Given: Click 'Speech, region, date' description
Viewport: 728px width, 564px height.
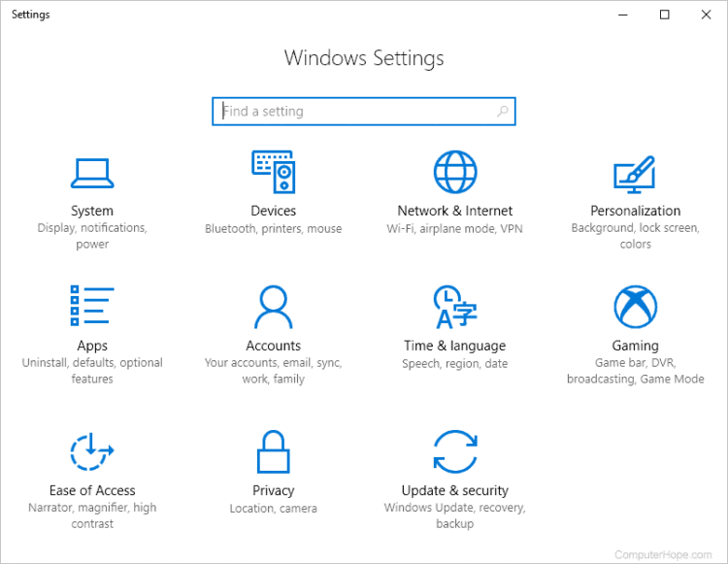Looking at the screenshot, I should [455, 363].
